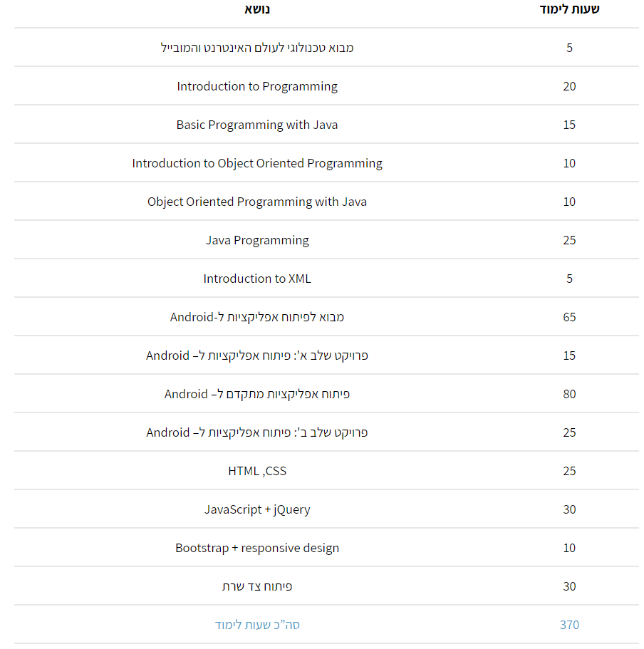Click the סה"כ שעות לימוד total link
The height and width of the screenshot is (649, 644).
click(x=257, y=625)
